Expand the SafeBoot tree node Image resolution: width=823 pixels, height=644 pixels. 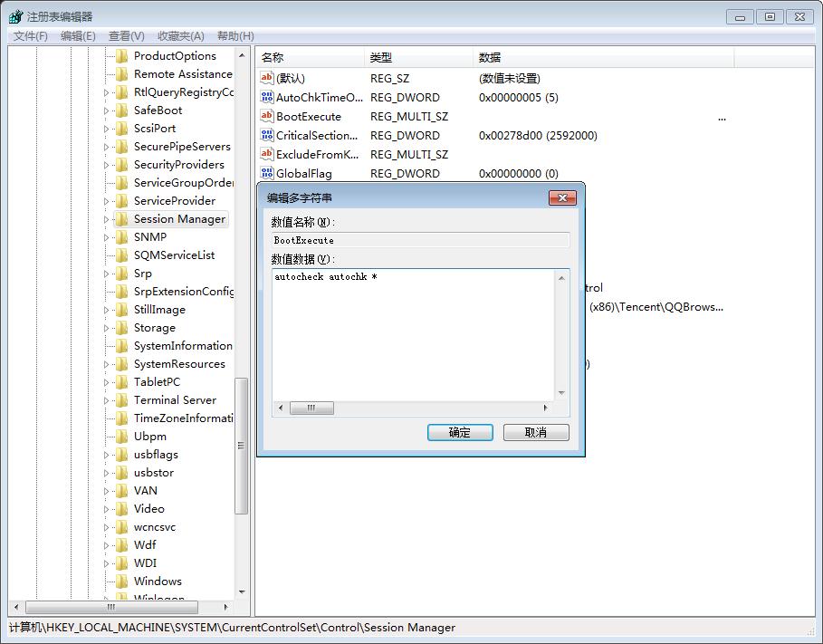(x=106, y=111)
